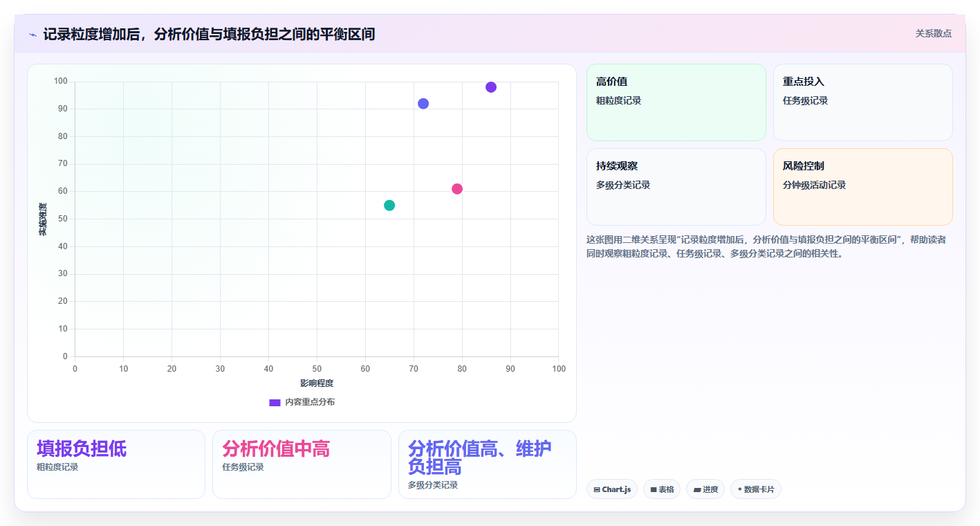Open the 风险控制 card
Viewport: 980px width, 526px height.
click(x=863, y=187)
